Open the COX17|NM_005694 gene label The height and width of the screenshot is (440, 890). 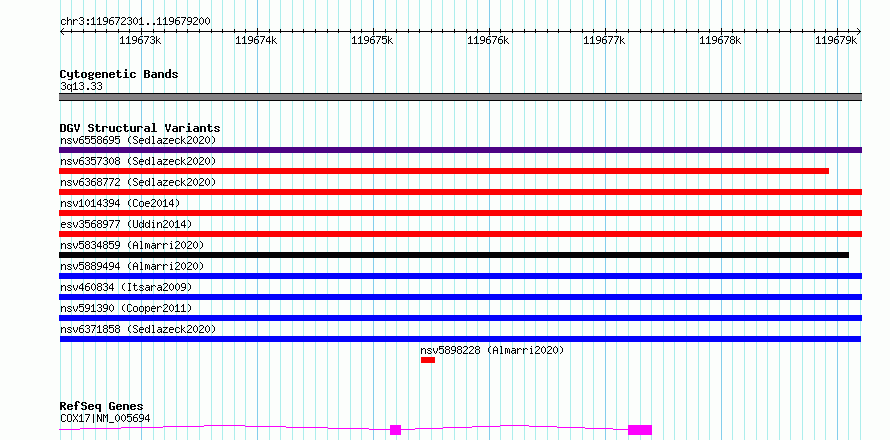pos(105,419)
